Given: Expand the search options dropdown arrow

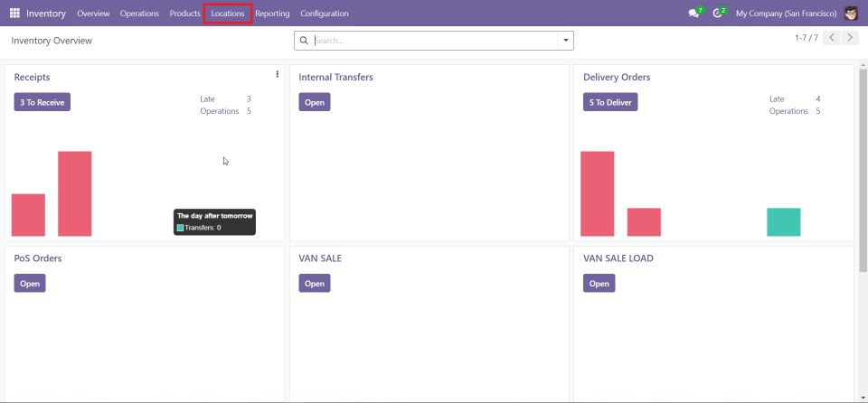Looking at the screenshot, I should pyautogui.click(x=566, y=41).
